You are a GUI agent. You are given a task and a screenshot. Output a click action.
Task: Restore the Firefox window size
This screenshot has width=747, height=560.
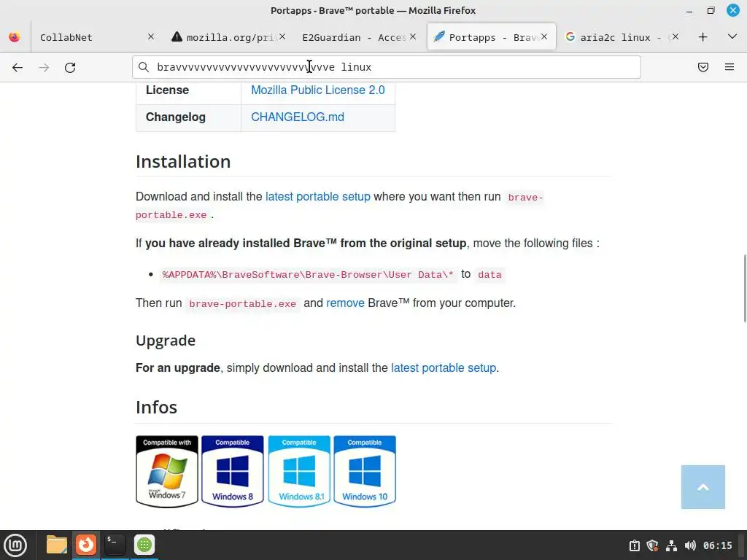pos(711,10)
